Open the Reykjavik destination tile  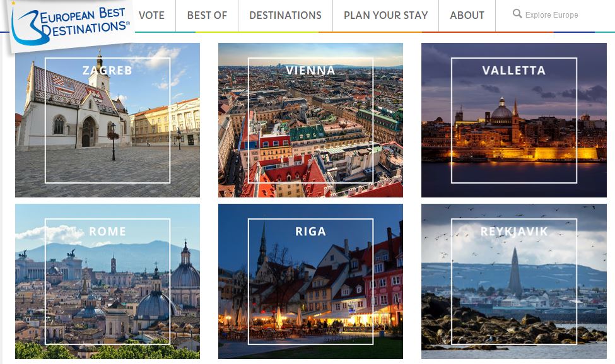tap(513, 281)
